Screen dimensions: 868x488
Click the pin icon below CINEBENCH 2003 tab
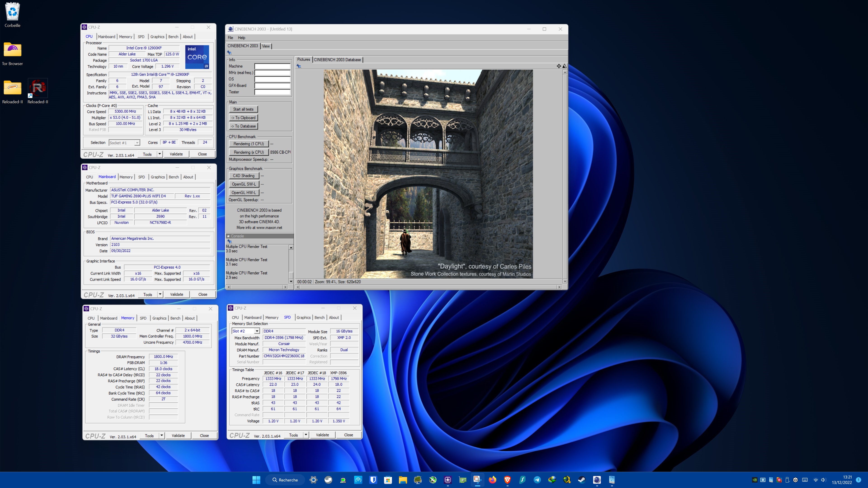[x=229, y=53]
